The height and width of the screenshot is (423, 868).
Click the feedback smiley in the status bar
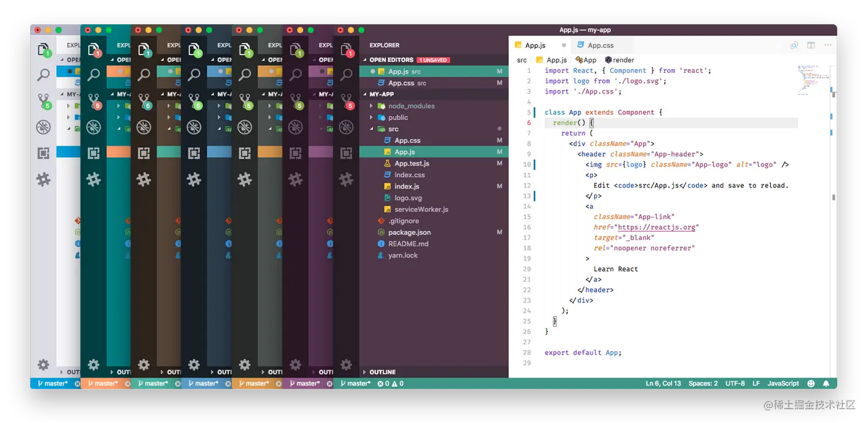pyautogui.click(x=811, y=383)
